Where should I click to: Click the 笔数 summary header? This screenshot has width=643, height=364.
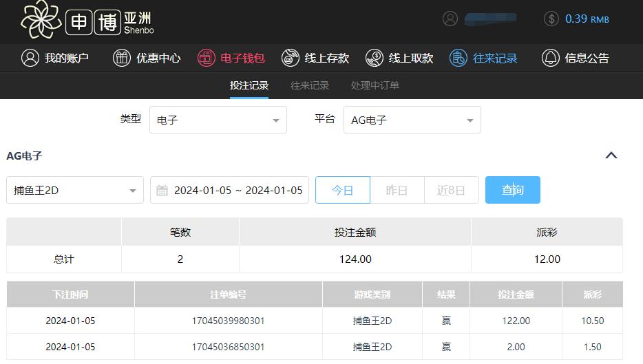[x=180, y=232]
